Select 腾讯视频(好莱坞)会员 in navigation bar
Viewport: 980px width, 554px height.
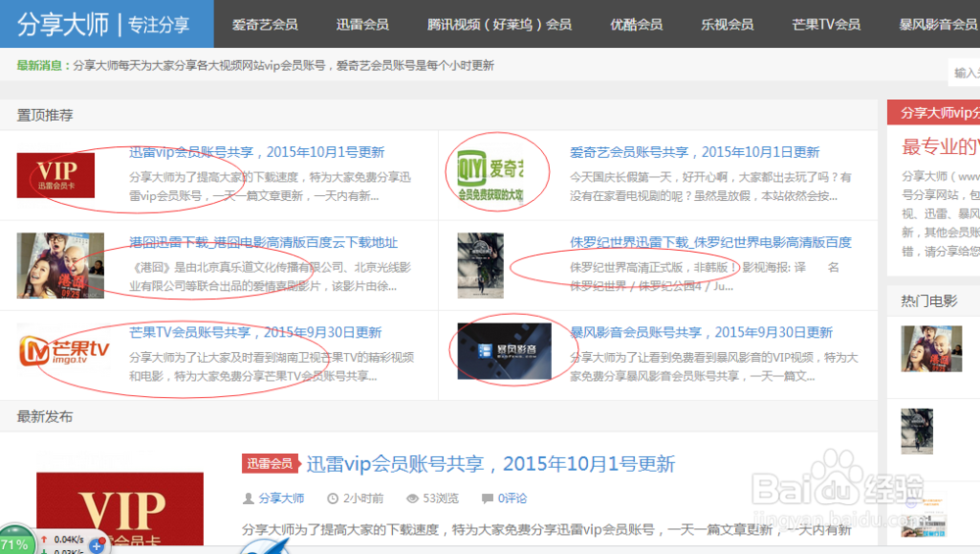tap(500, 25)
